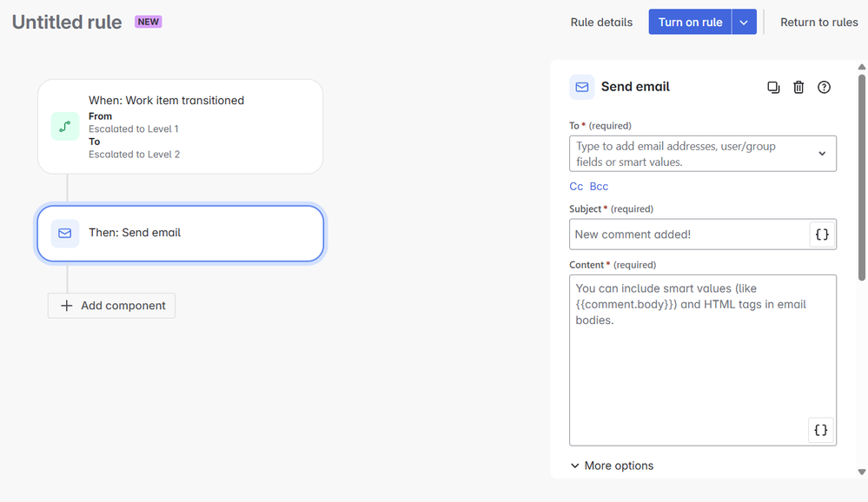This screenshot has height=502, width=868.
Task: Click the transition trigger icon in the When card
Action: (65, 126)
